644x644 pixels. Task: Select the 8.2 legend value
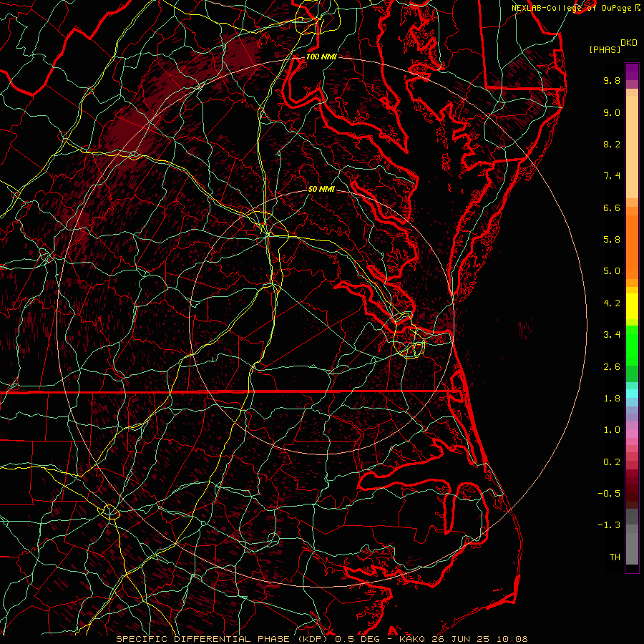(612, 144)
